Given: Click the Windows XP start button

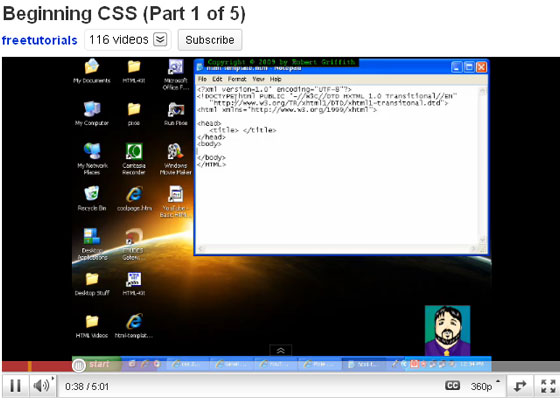Looking at the screenshot, I should [97, 364].
